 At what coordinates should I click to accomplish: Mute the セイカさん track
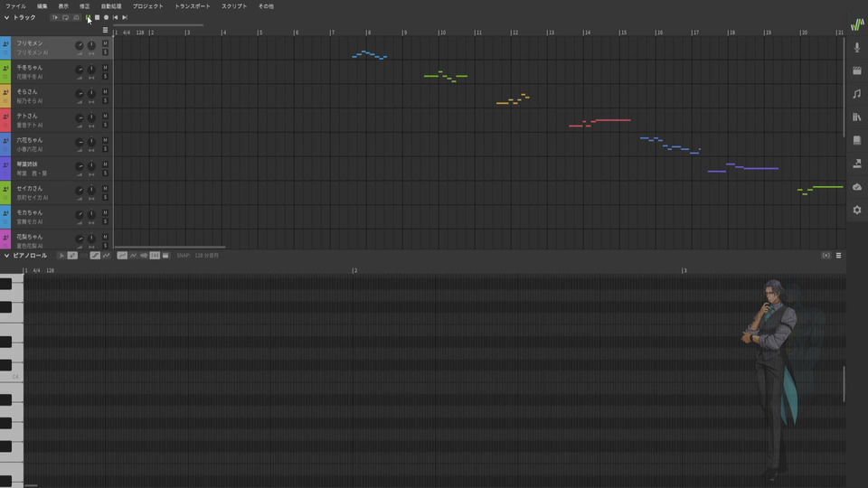click(x=105, y=189)
